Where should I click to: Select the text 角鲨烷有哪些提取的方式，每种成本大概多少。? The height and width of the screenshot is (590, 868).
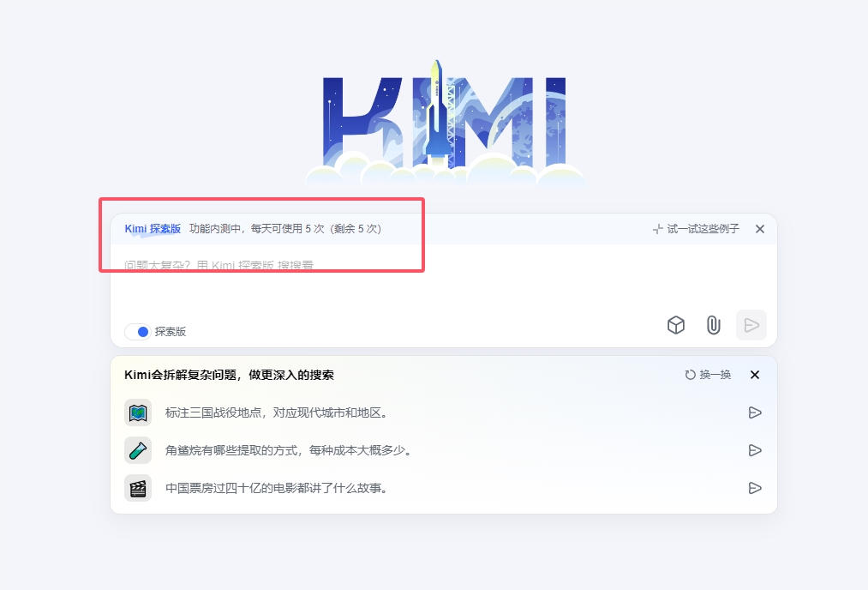click(290, 450)
